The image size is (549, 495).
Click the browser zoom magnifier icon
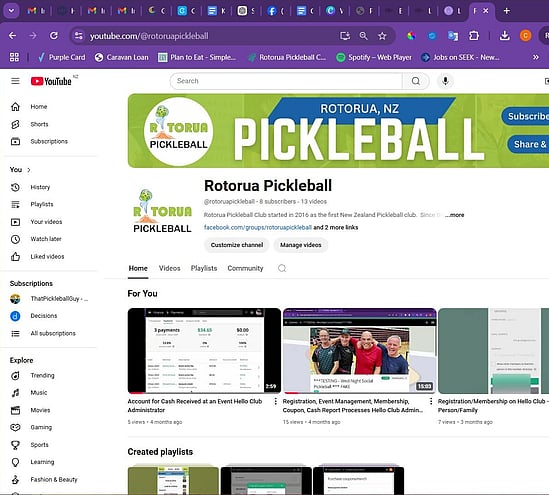click(363, 36)
